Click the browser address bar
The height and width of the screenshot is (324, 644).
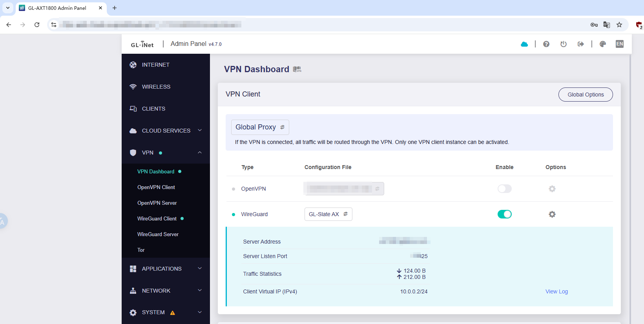[x=314, y=25]
